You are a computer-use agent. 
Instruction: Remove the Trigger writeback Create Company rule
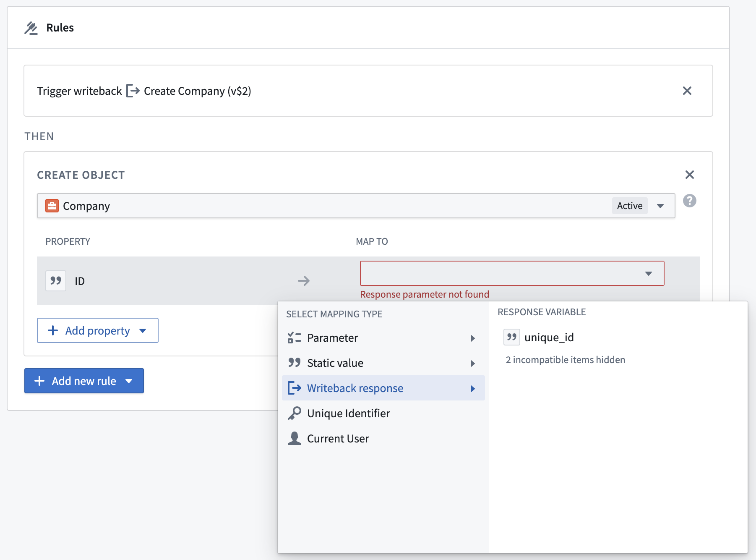tap(687, 91)
